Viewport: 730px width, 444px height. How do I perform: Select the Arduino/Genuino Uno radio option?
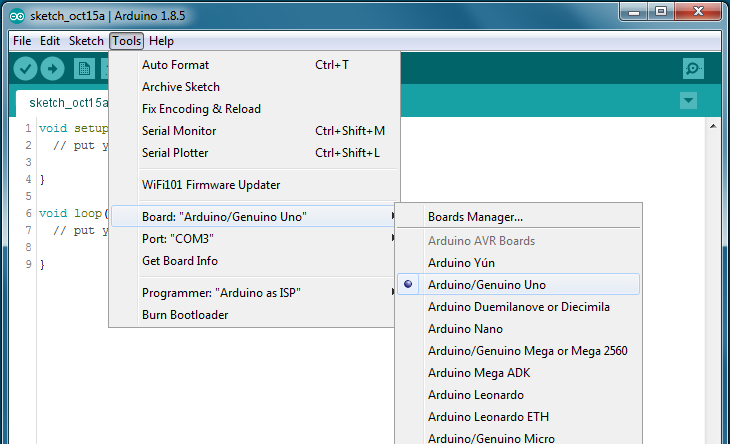coord(518,284)
